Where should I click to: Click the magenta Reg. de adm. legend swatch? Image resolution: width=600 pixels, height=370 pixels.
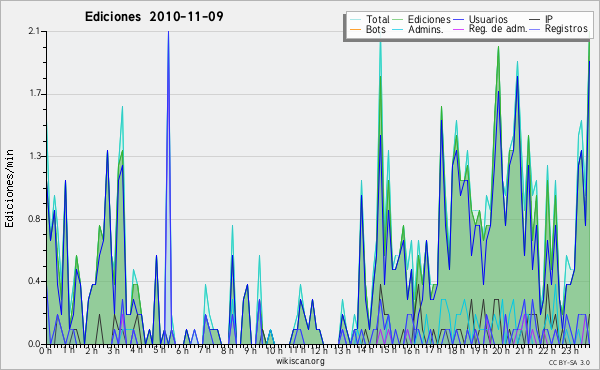pos(458,29)
